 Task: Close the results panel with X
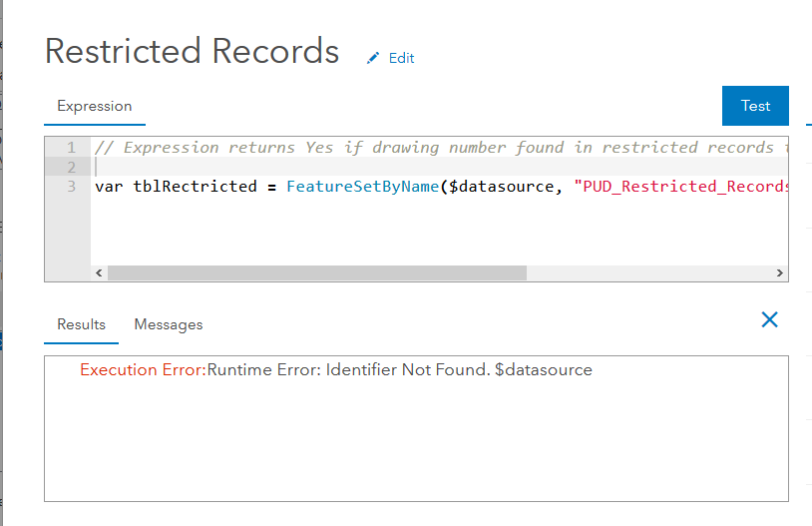coord(769,319)
